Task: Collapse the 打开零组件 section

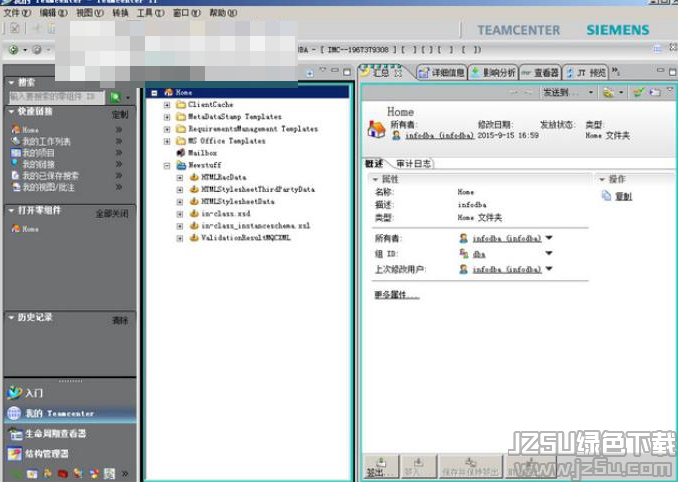Action: 12,211
